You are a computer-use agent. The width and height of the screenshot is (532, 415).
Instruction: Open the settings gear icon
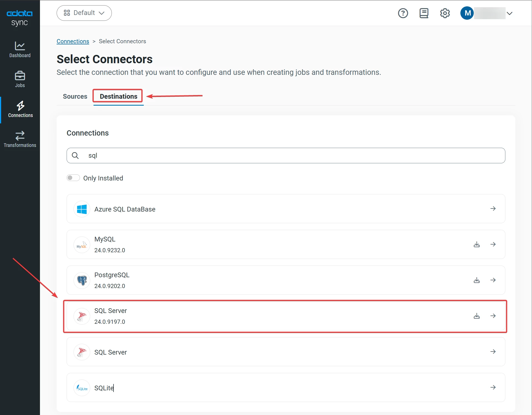pyautogui.click(x=445, y=13)
